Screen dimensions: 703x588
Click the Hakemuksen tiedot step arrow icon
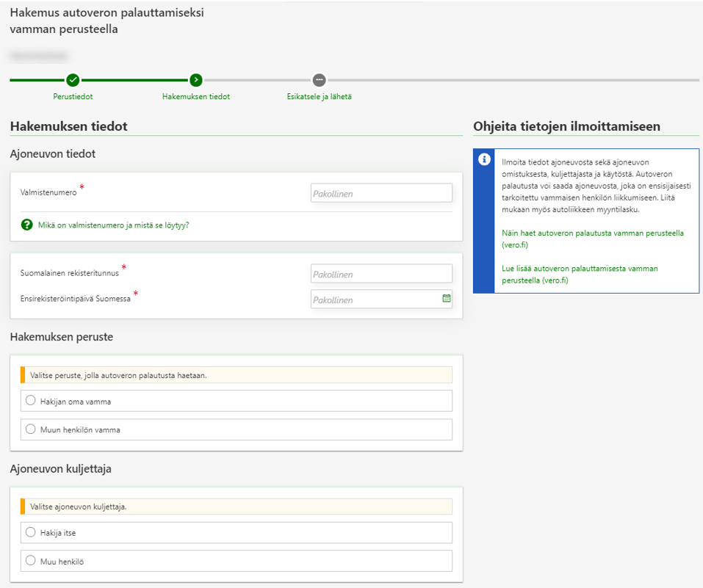pos(195,80)
